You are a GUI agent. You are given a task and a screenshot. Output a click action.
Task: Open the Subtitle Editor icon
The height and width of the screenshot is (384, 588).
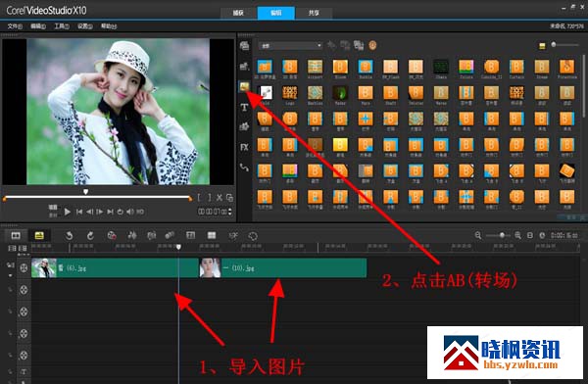pyautogui.click(x=190, y=235)
